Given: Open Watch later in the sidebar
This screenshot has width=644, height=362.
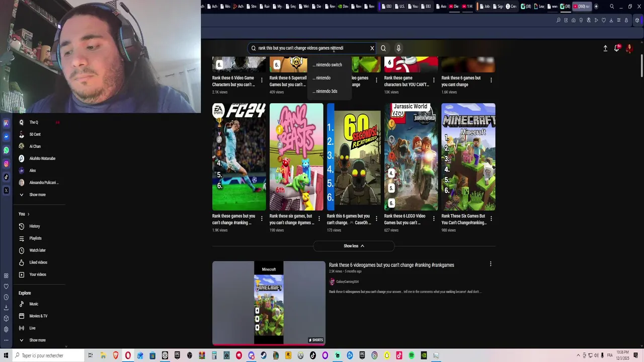Looking at the screenshot, I should pos(38,250).
